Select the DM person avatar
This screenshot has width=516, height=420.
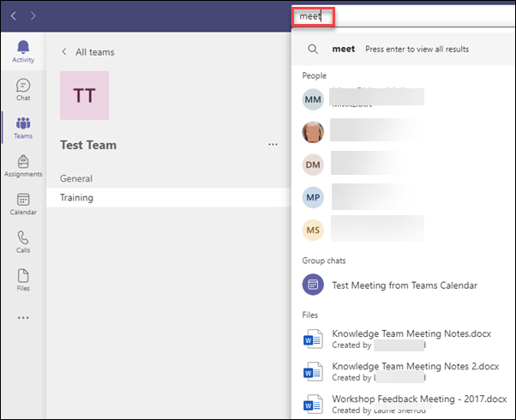pyautogui.click(x=313, y=165)
